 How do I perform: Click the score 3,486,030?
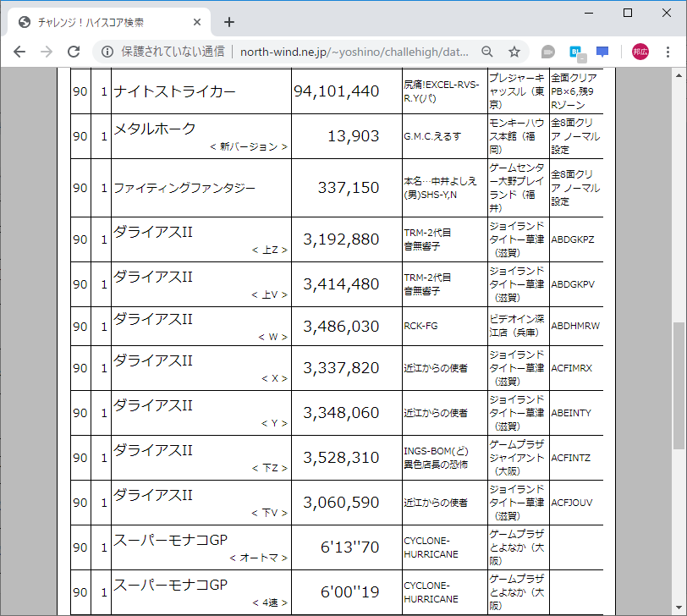tap(341, 327)
